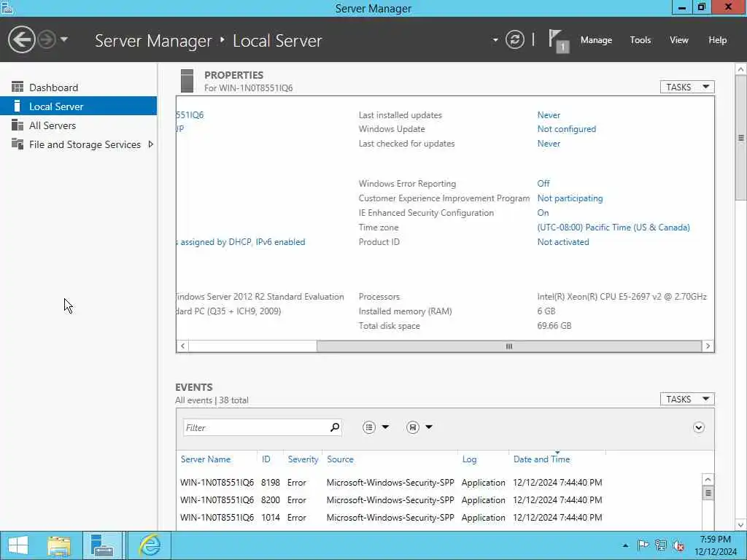Sort events by the Severity column

(x=303, y=459)
